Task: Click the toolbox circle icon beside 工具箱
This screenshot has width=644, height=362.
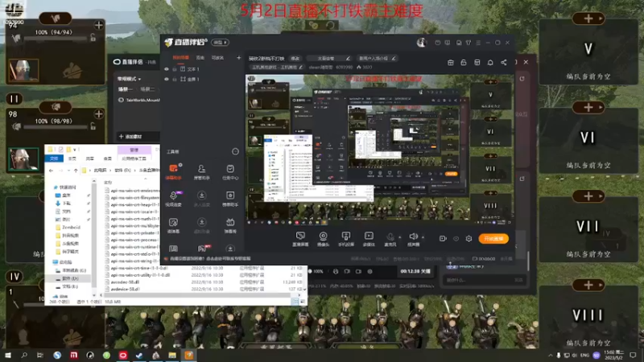Action: [x=235, y=151]
